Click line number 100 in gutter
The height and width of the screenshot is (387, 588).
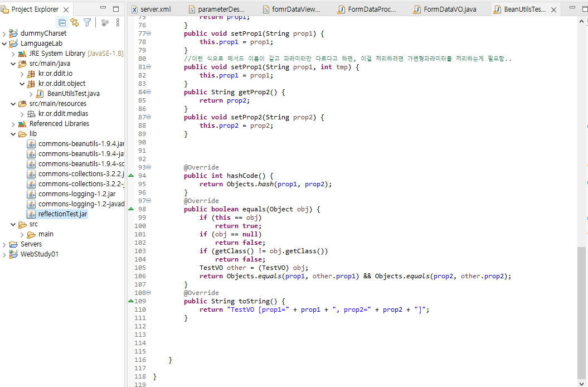[x=140, y=226]
